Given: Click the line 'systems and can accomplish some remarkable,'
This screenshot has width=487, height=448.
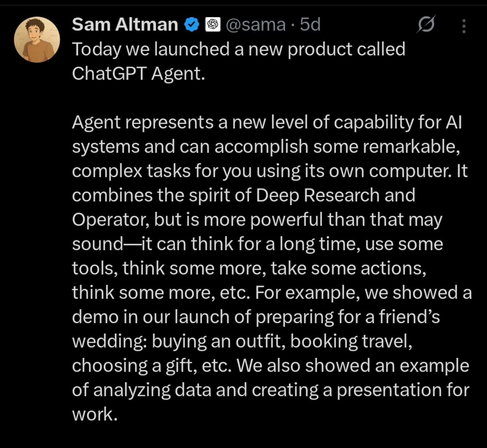Looking at the screenshot, I should (266, 147).
